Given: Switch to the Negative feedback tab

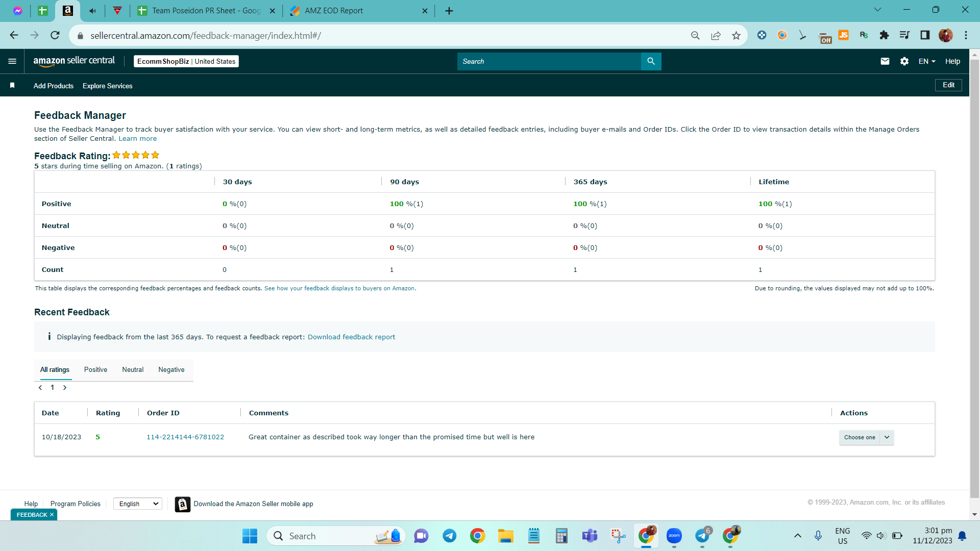Looking at the screenshot, I should [x=171, y=370].
